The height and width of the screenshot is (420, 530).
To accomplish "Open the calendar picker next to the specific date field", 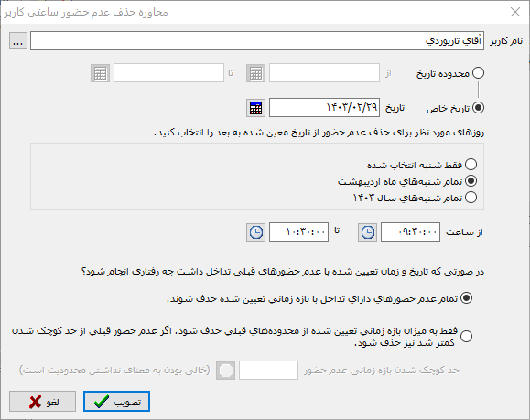I will point(255,108).
